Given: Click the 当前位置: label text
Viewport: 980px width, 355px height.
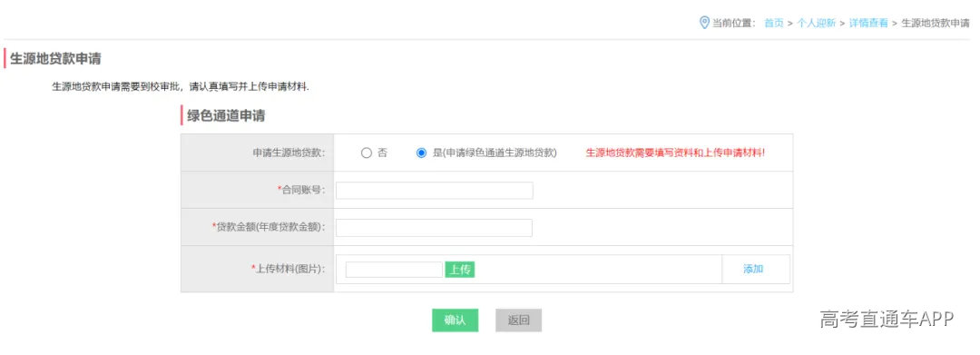Looking at the screenshot, I should pos(734,23).
